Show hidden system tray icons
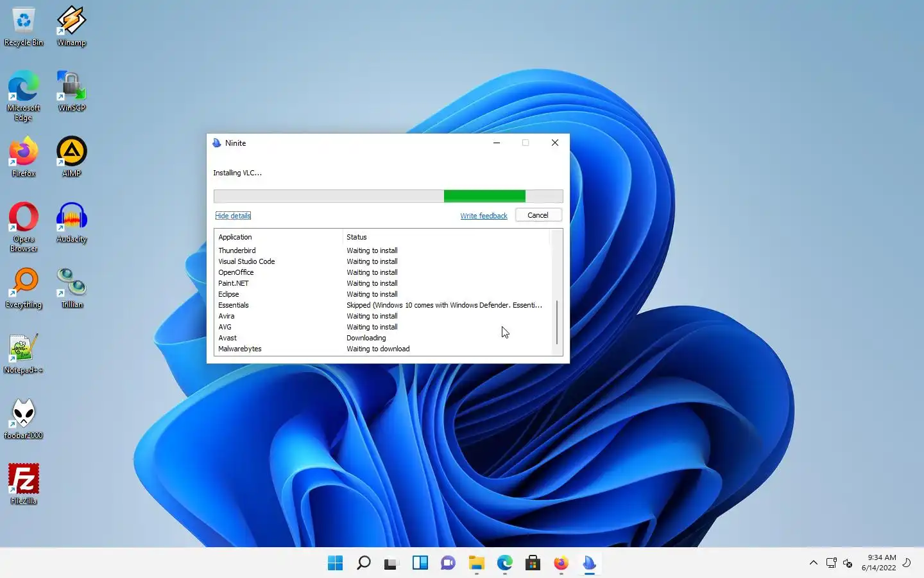 point(813,563)
